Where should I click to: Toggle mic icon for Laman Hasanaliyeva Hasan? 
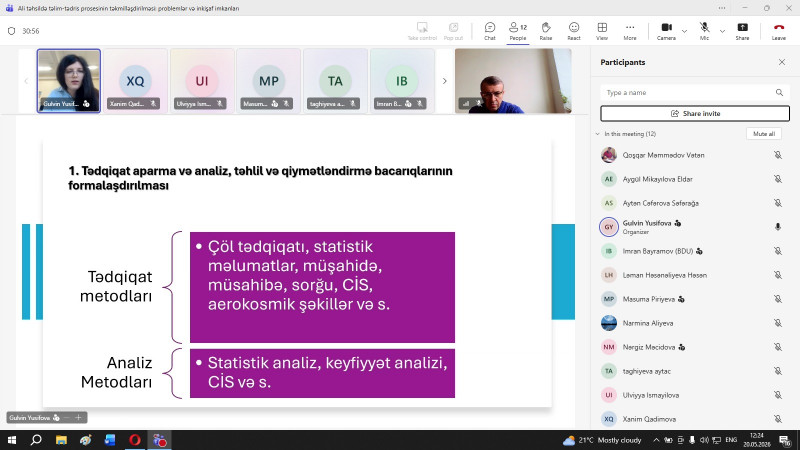pyautogui.click(x=778, y=274)
